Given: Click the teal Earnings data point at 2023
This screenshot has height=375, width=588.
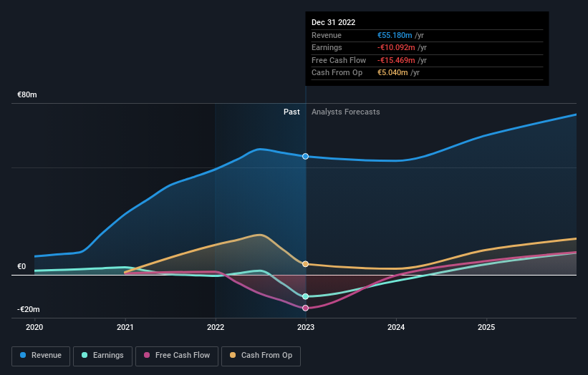Looking at the screenshot, I should [x=306, y=296].
